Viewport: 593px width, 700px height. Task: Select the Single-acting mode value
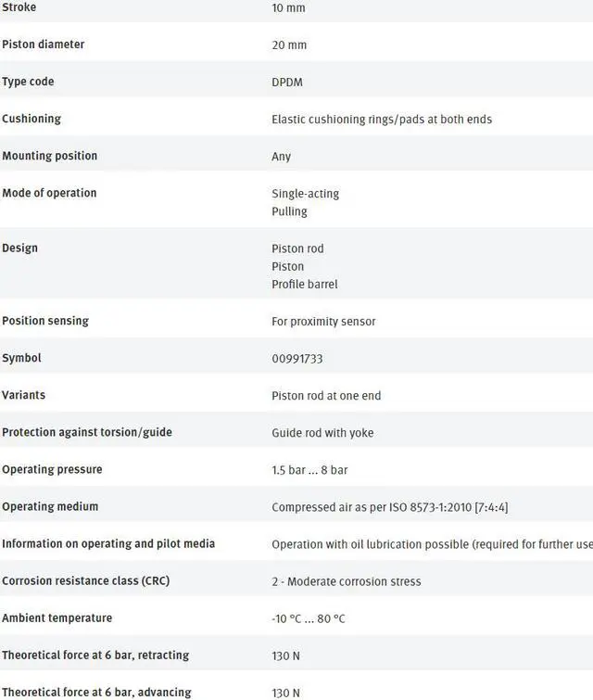click(x=306, y=194)
